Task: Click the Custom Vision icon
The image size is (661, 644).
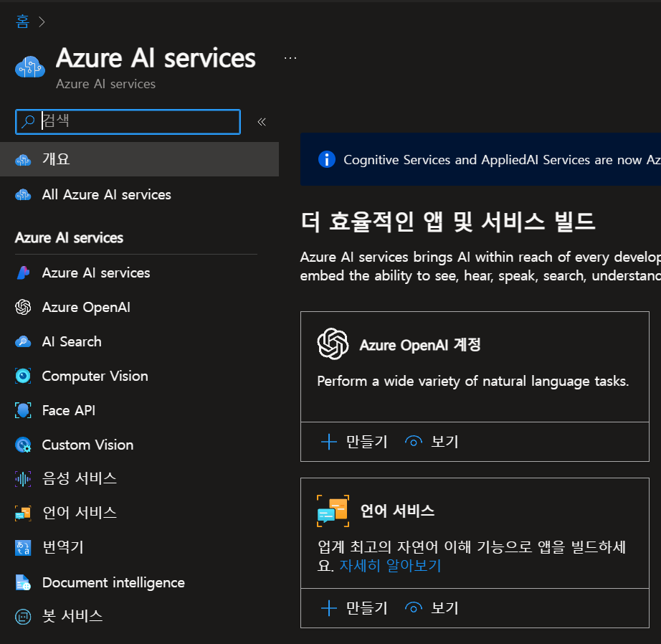Action: [23, 445]
